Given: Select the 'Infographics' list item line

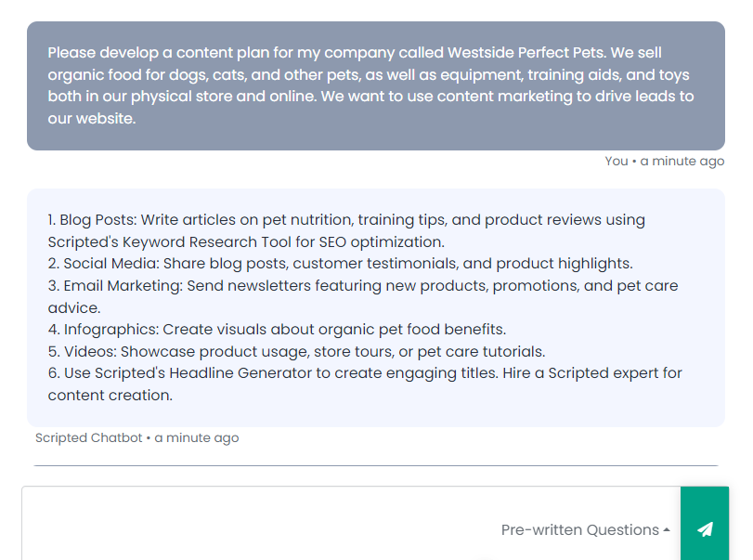Looking at the screenshot, I should [277, 329].
